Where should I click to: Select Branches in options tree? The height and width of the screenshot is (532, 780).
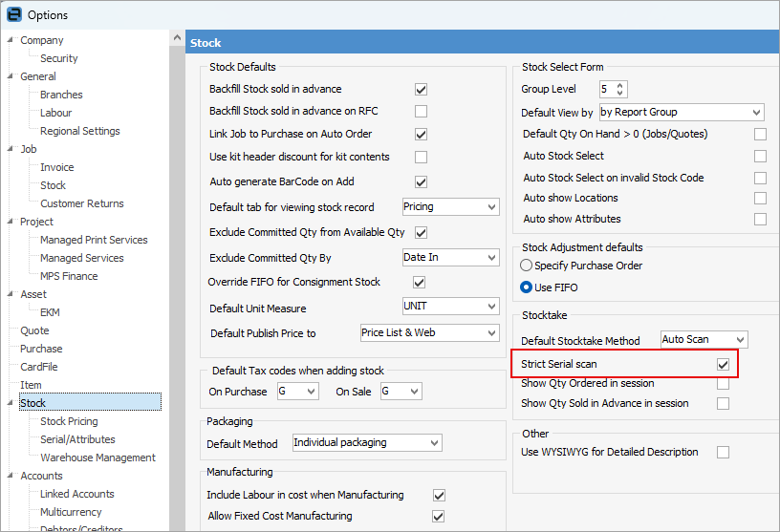coord(61,95)
